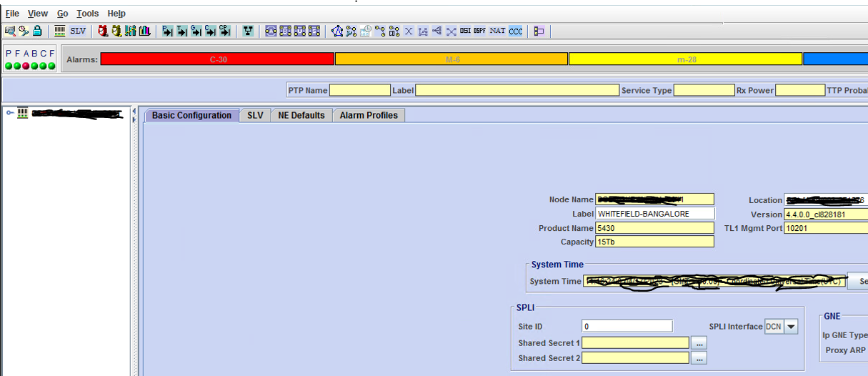
Task: Click the Label field in top filter bar
Action: click(x=517, y=91)
